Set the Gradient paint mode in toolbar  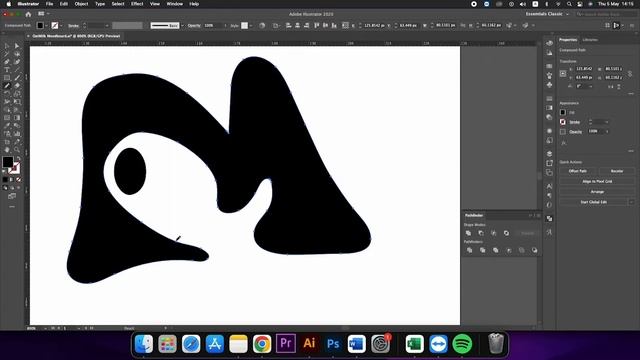11,180
